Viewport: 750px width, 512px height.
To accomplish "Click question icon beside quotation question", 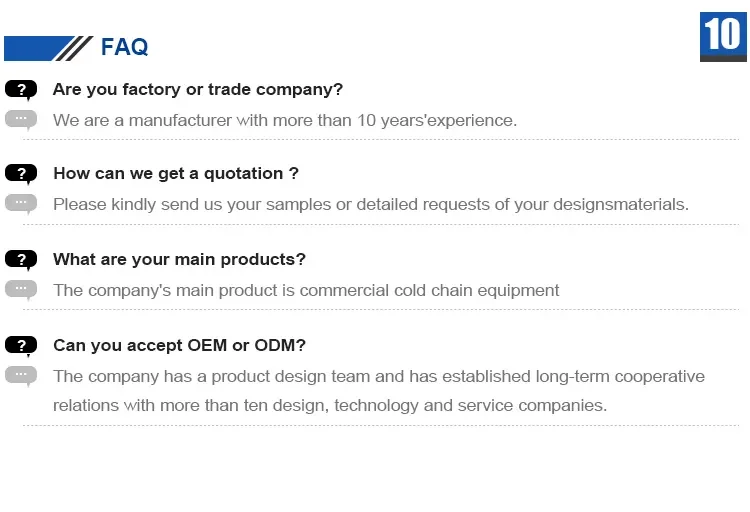I will [21, 174].
